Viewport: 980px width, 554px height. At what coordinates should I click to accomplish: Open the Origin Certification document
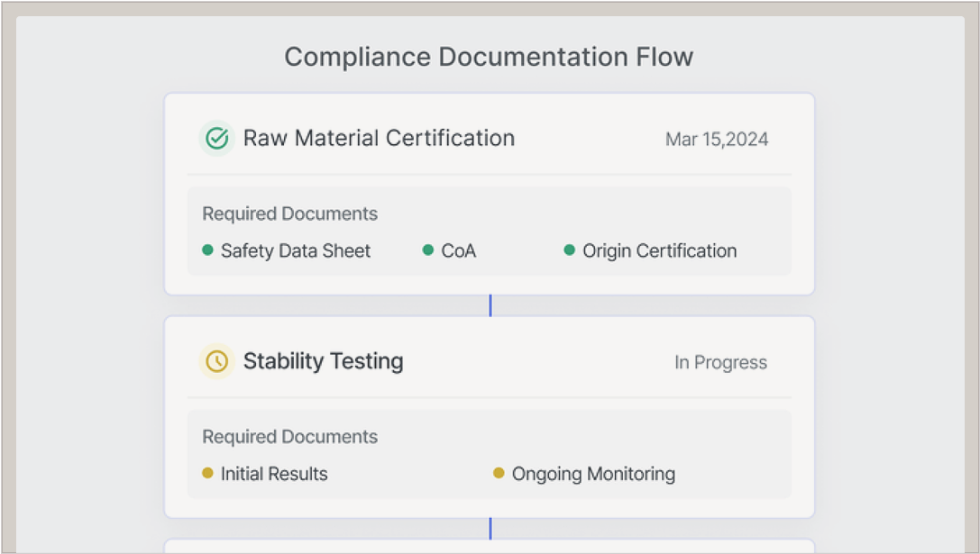pos(659,251)
